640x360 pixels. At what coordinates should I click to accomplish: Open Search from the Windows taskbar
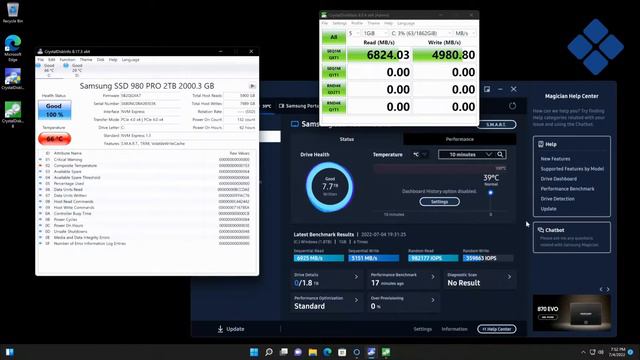tap(269, 352)
